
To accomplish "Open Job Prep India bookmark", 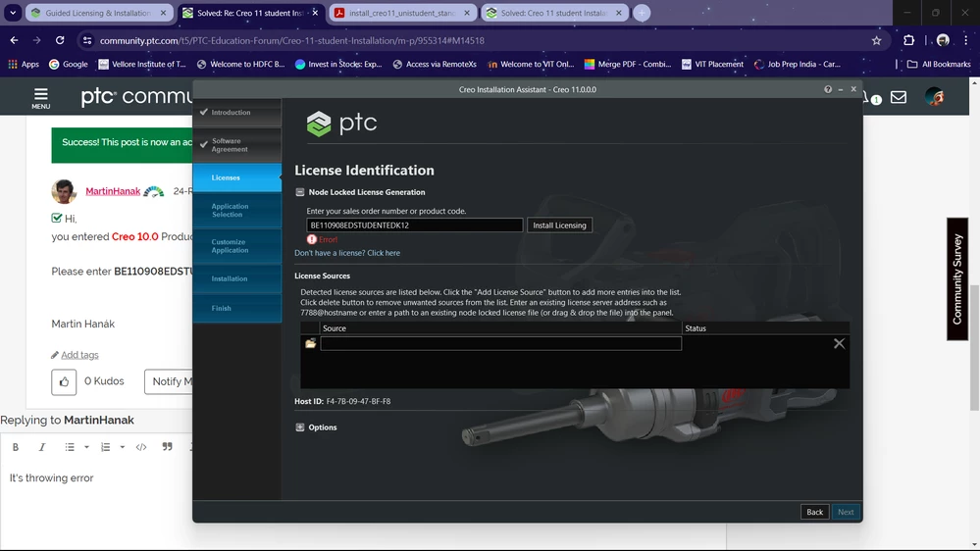I will pyautogui.click(x=798, y=65).
